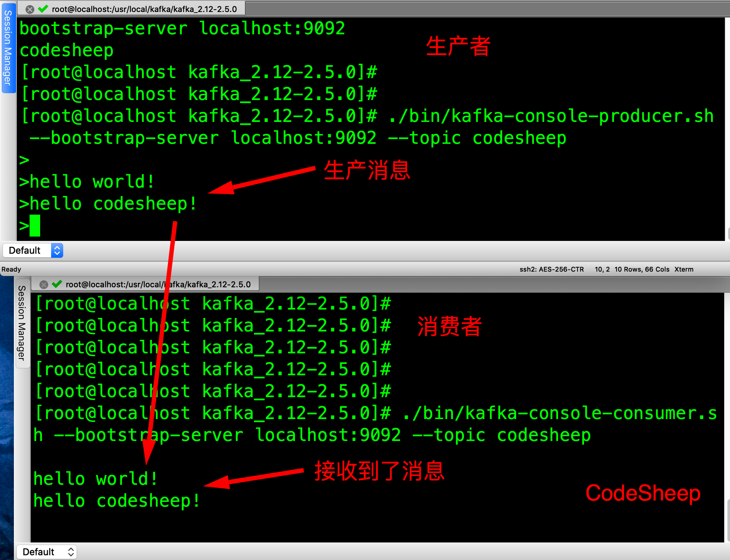730x560 pixels.
Task: Disconnect the consumer session via the gray X icon
Action: click(43, 284)
